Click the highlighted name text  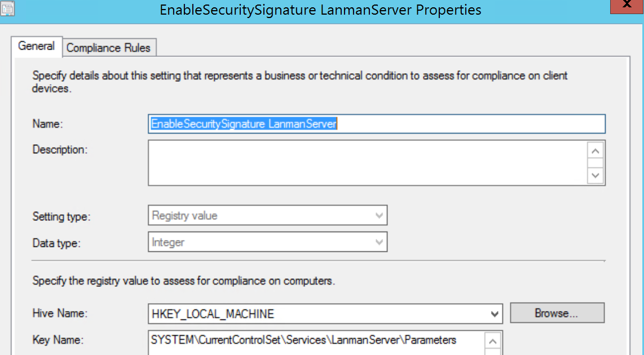242,123
